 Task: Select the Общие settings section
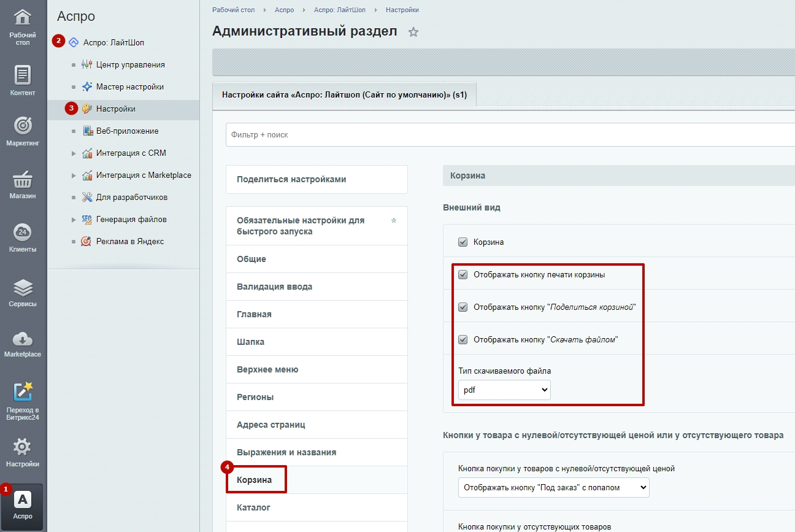(317, 259)
